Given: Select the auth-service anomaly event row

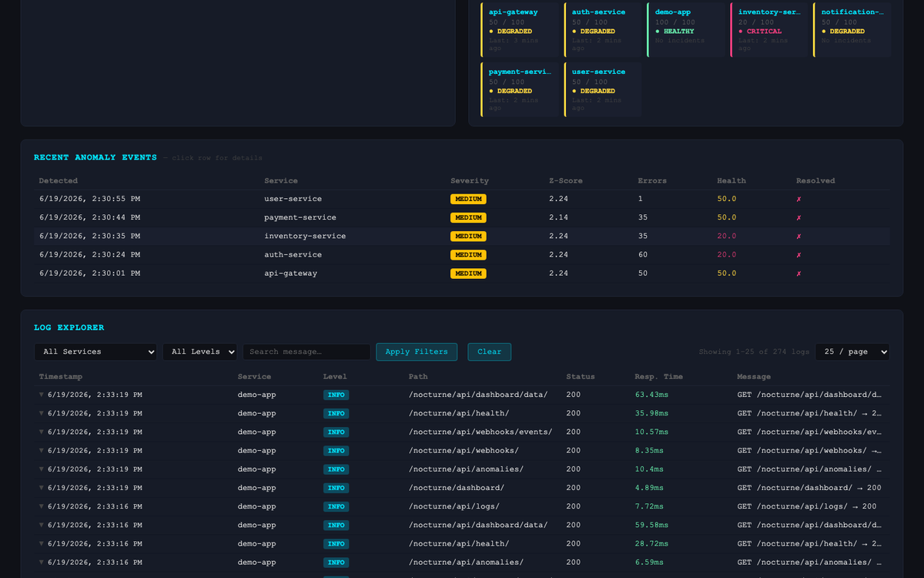Looking at the screenshot, I should [x=462, y=255].
